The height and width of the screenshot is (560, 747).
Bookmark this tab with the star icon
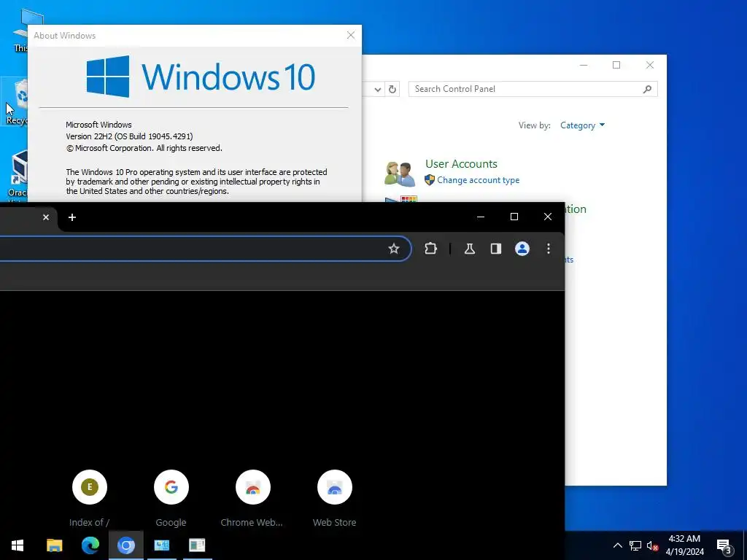tap(393, 249)
